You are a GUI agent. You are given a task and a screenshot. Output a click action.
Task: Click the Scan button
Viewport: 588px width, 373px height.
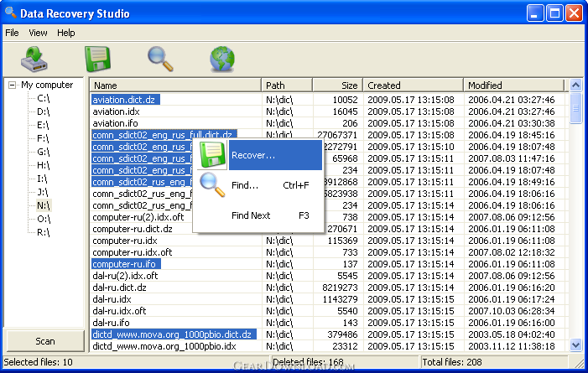45,341
